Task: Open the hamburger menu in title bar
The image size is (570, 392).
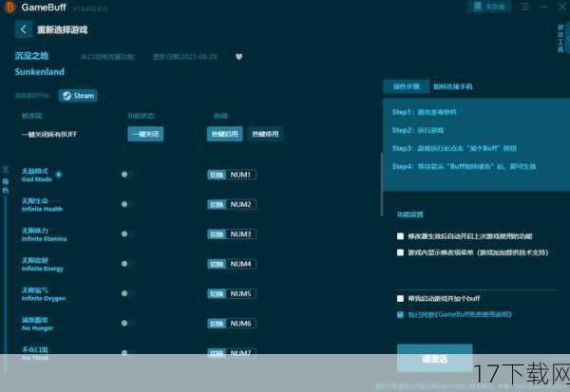Action: (x=524, y=7)
